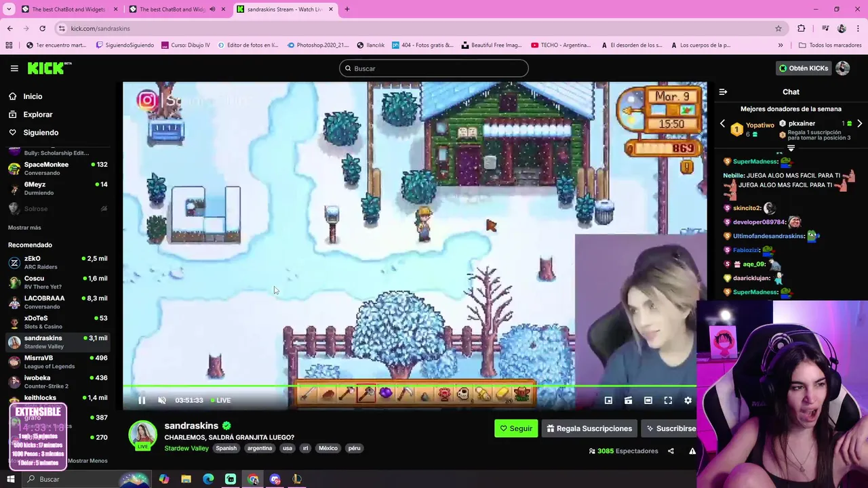This screenshot has width=868, height=488.
Task: Open the media control icon in Chrome toolbar
Action: tap(825, 28)
